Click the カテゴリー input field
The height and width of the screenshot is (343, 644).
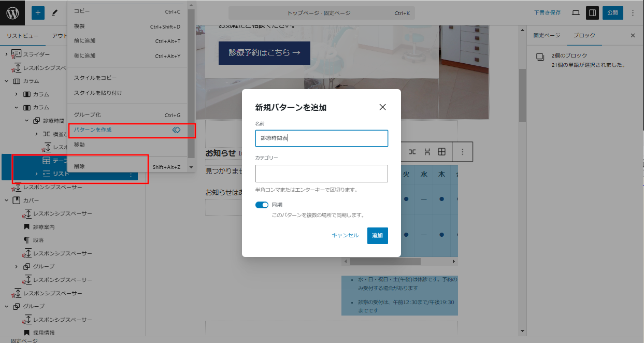tap(321, 174)
